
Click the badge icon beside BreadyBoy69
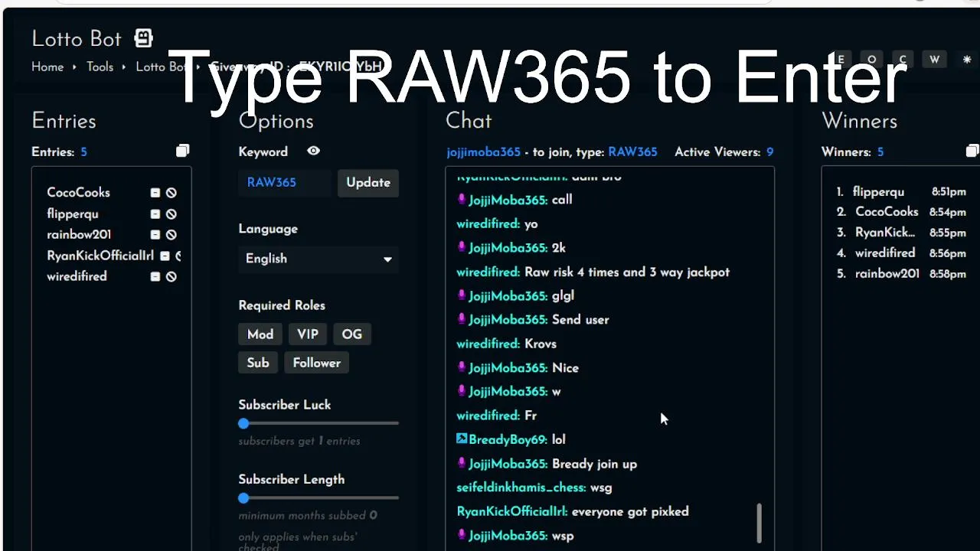pos(462,439)
